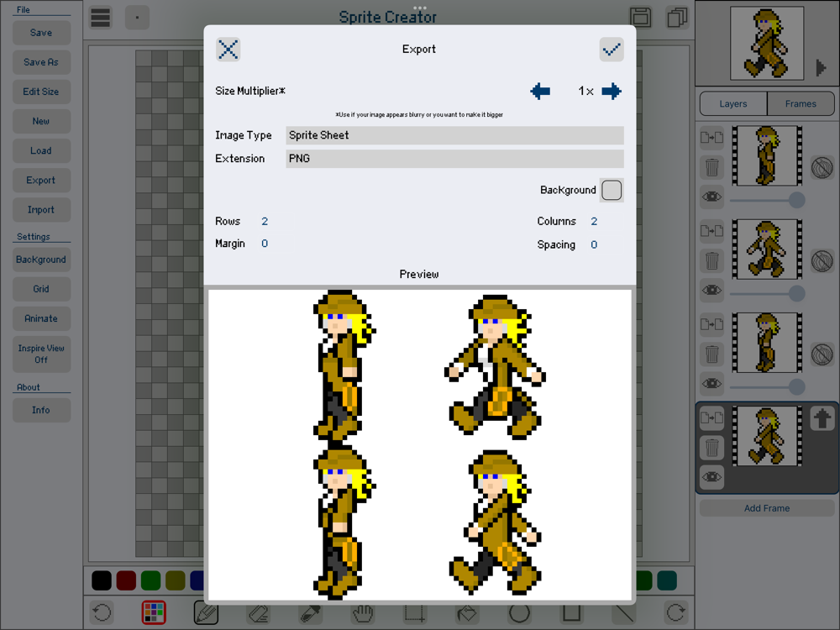Open Edit Size option
The width and height of the screenshot is (840, 630).
41,92
